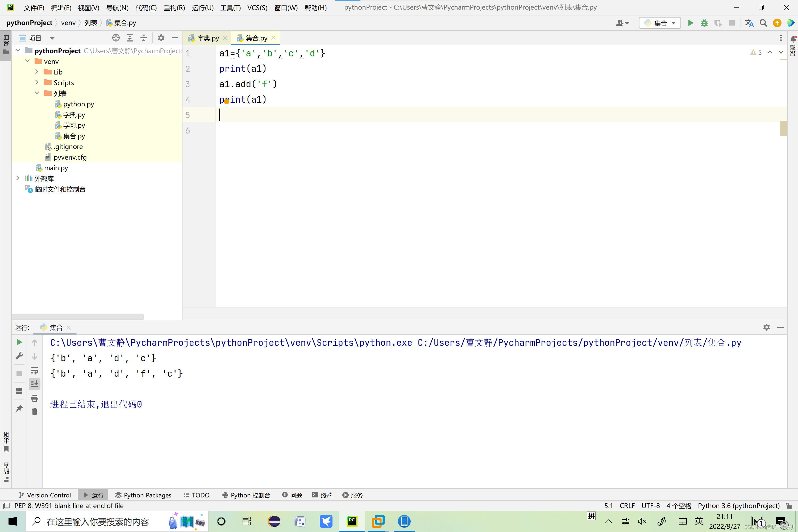Click the intention lightbulb on line 4

tap(227, 102)
